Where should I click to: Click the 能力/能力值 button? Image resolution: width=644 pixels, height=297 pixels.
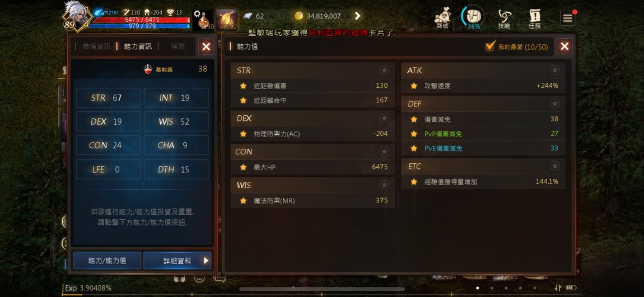[x=107, y=261]
